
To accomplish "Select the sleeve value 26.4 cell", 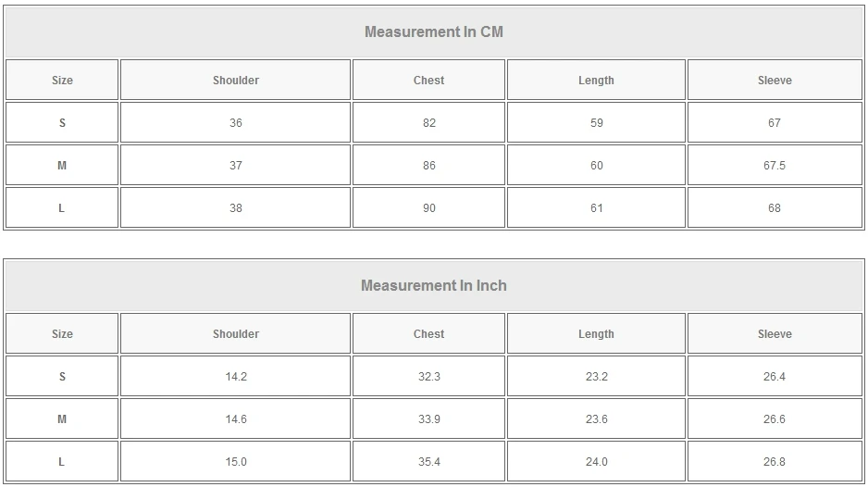I will [x=775, y=377].
